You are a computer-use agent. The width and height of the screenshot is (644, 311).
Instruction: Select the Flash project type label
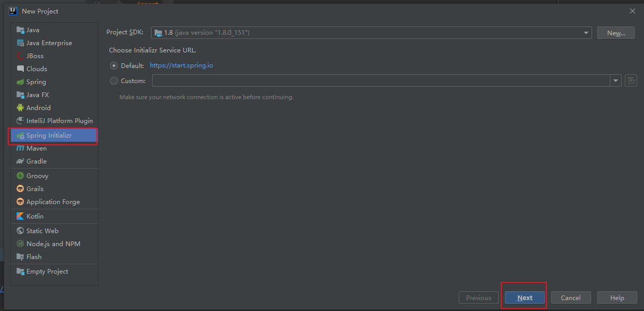[x=34, y=257]
